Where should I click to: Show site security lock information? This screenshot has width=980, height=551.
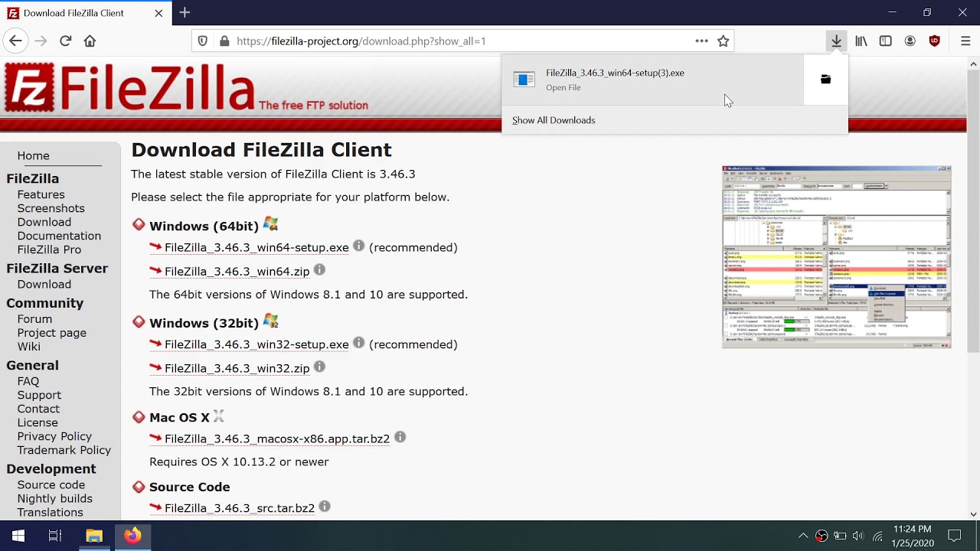224,41
